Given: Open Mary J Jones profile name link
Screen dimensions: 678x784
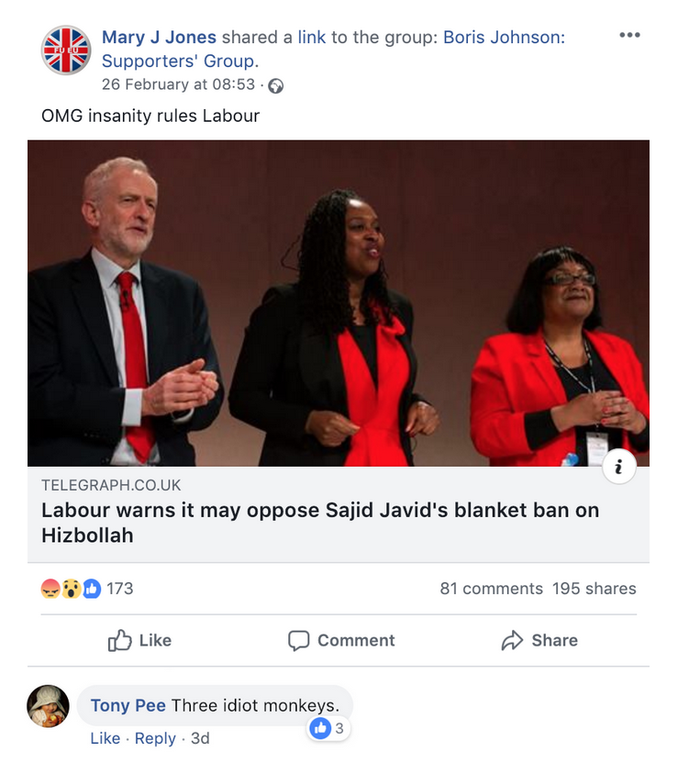Looking at the screenshot, I should coord(159,37).
